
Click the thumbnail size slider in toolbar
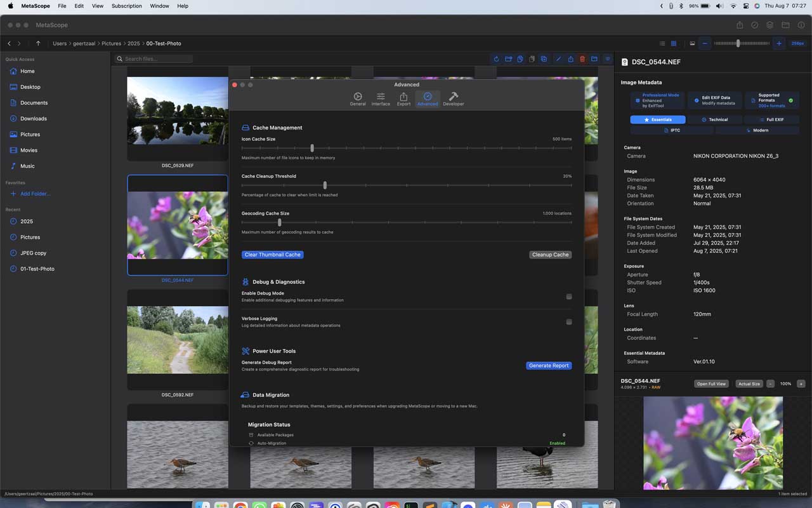742,43
